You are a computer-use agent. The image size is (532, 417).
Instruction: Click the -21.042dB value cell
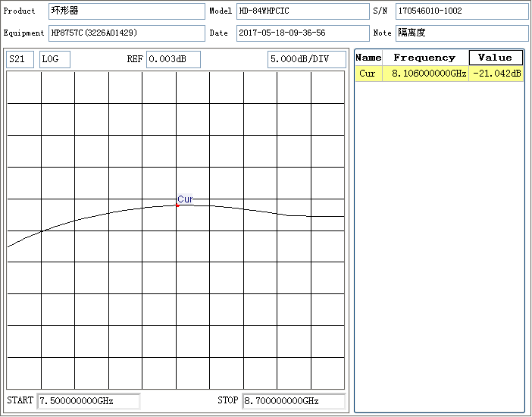pyautogui.click(x=496, y=74)
